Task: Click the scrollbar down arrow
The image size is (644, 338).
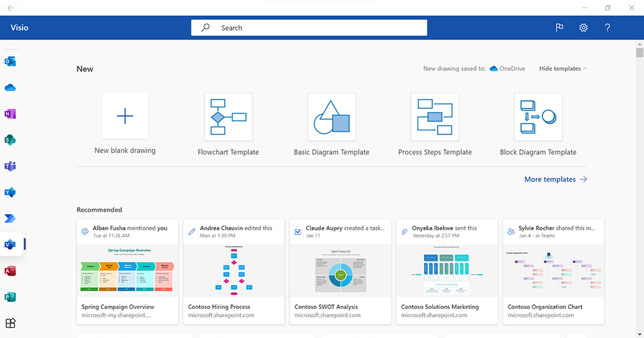Action: click(x=639, y=334)
